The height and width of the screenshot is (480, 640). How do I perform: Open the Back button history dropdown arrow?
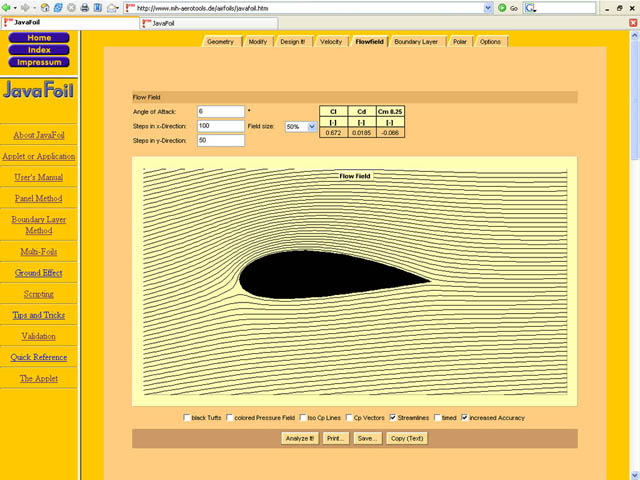(15, 8)
